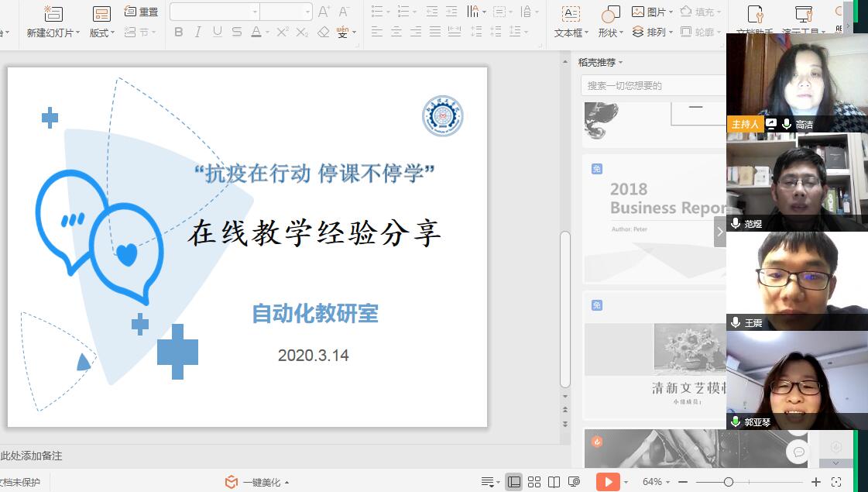Click the Reset (重置) slide button
This screenshot has height=492, width=868.
(x=141, y=12)
